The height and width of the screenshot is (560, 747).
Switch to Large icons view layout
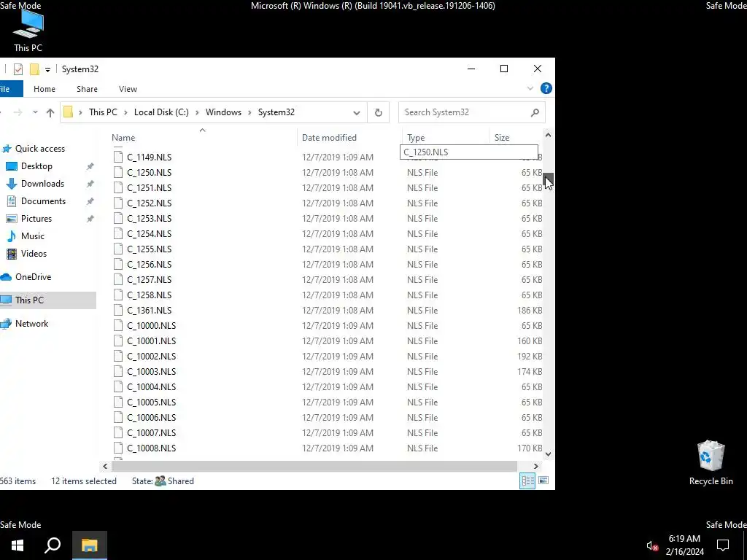tap(543, 481)
